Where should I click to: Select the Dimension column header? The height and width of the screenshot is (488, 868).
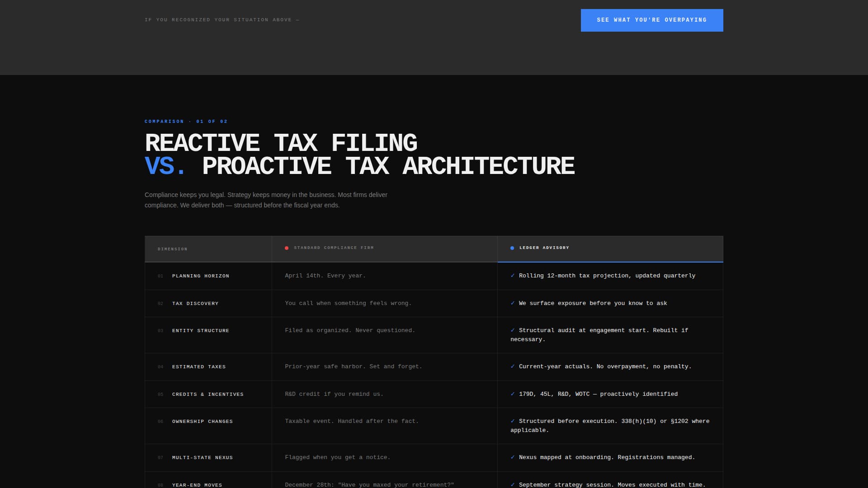[x=208, y=249]
